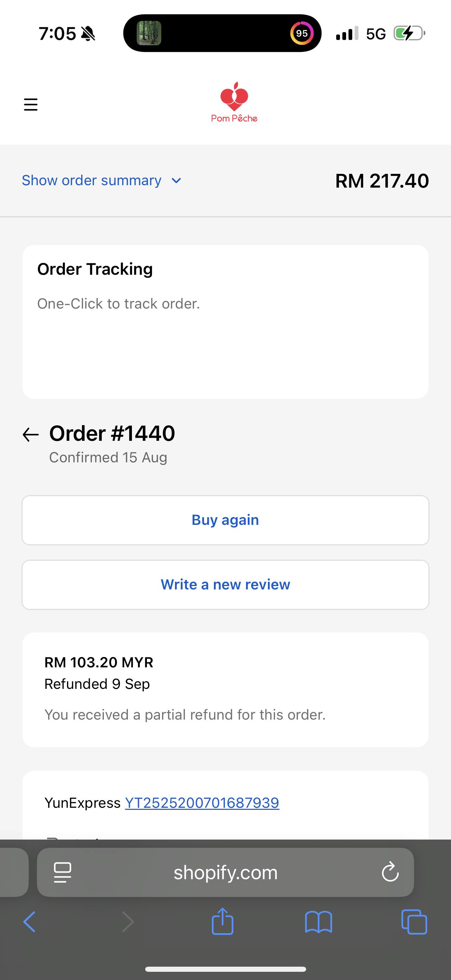Viewport: 451px width, 980px height.
Task: Open YunExpress tracking number link
Action: click(x=202, y=803)
